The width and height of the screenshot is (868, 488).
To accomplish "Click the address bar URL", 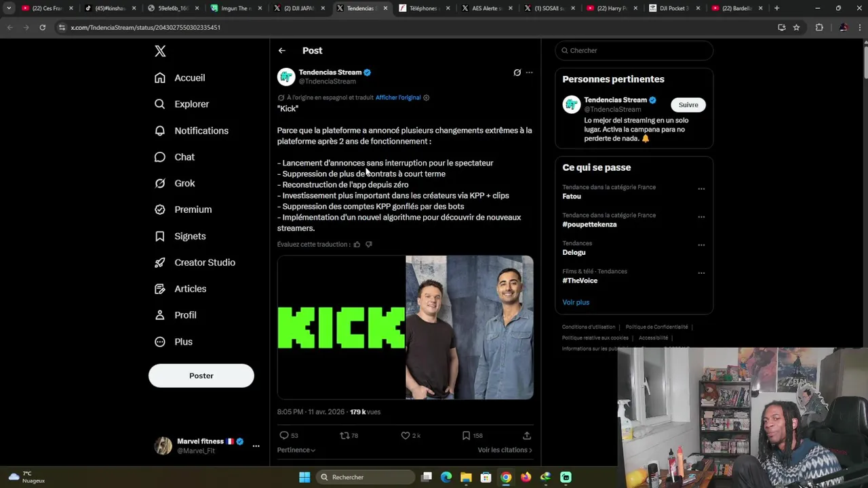I will [x=145, y=28].
